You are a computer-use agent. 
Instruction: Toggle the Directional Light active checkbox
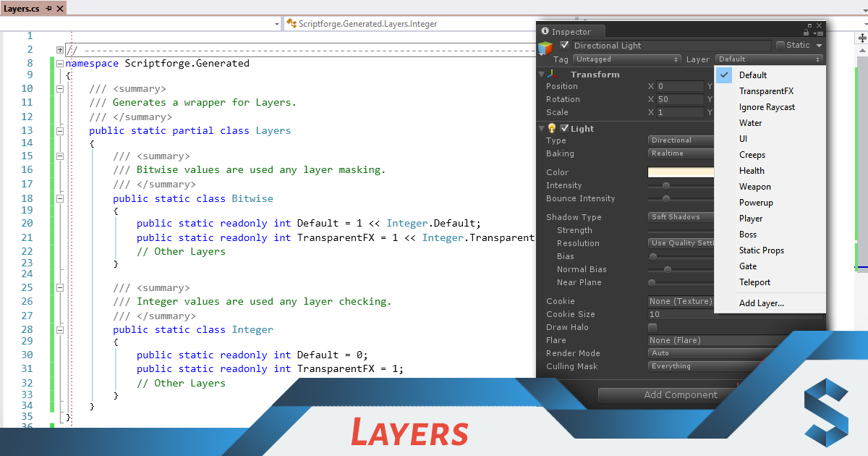click(x=565, y=45)
